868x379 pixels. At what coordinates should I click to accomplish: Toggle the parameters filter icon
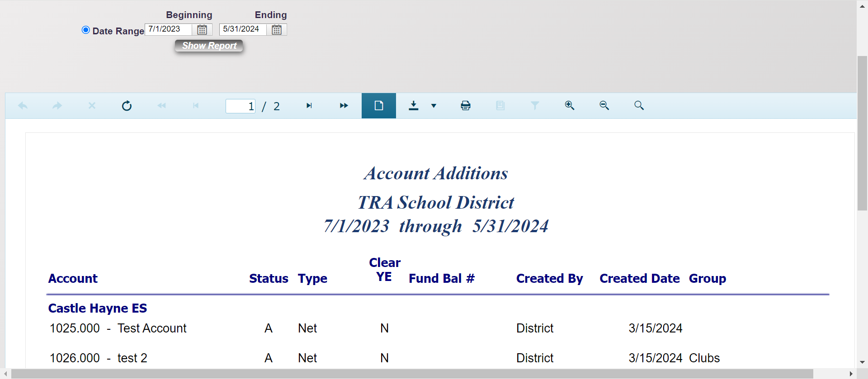pyautogui.click(x=535, y=106)
